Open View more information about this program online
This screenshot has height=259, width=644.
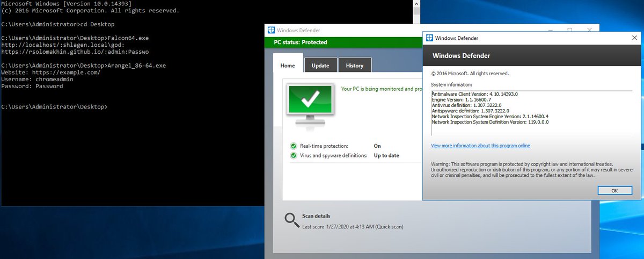pos(480,146)
